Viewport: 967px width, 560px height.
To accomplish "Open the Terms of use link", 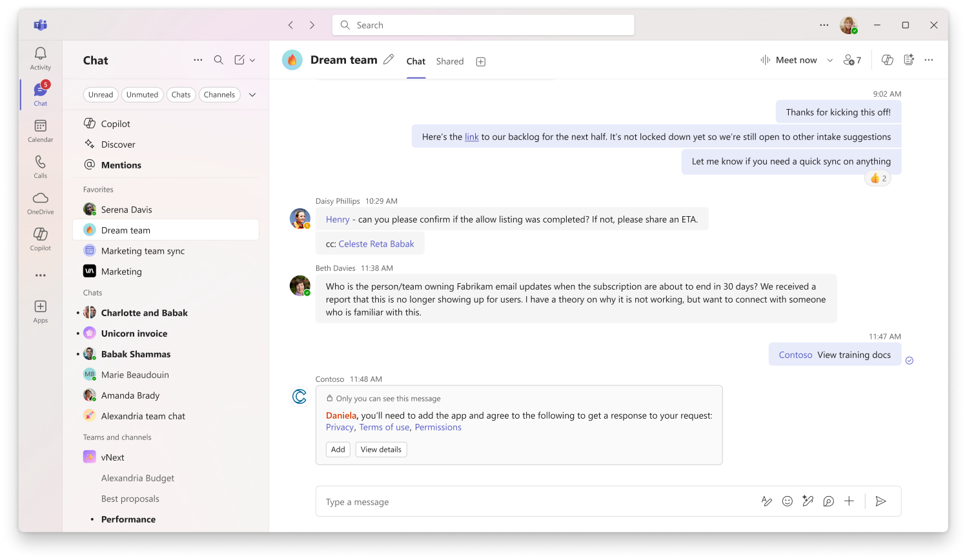I will click(x=385, y=427).
